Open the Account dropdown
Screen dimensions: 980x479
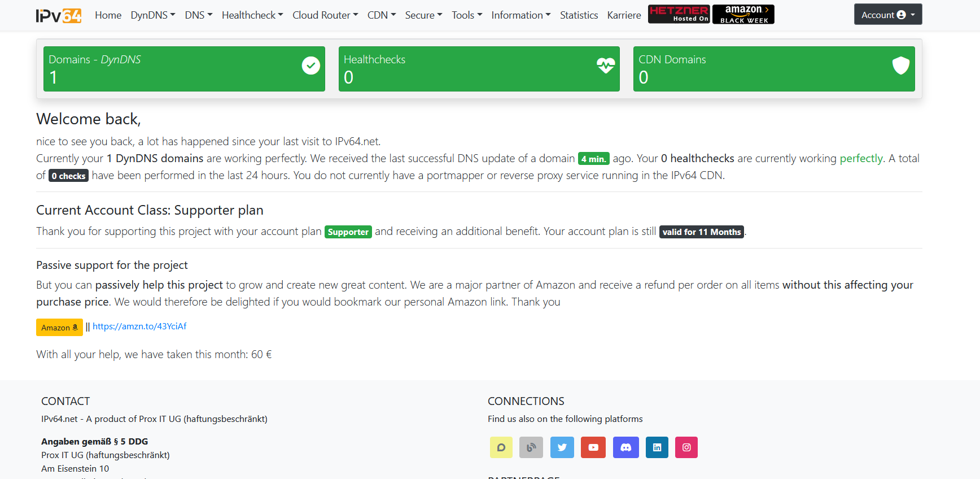887,15
